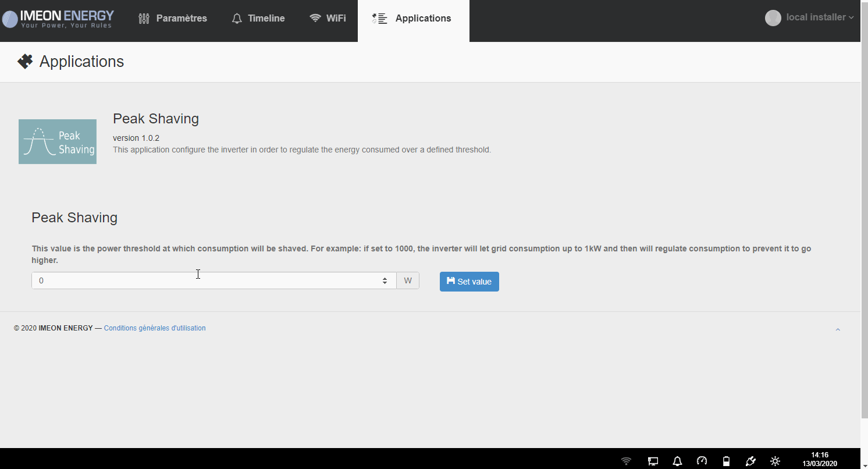Screen dimensions: 868x469
Task: Click the IMEON ENERGY logo
Action: coord(58,19)
